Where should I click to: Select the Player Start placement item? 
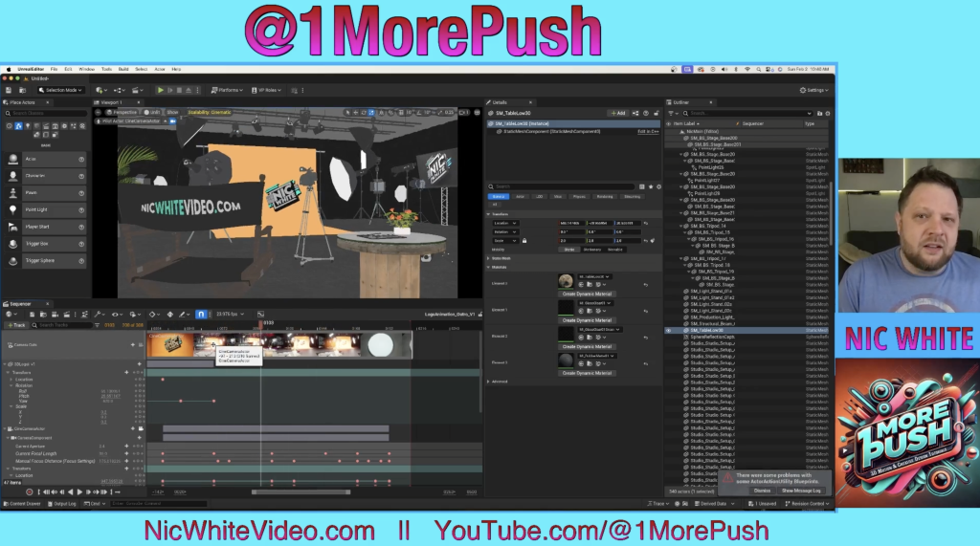pyautogui.click(x=45, y=227)
